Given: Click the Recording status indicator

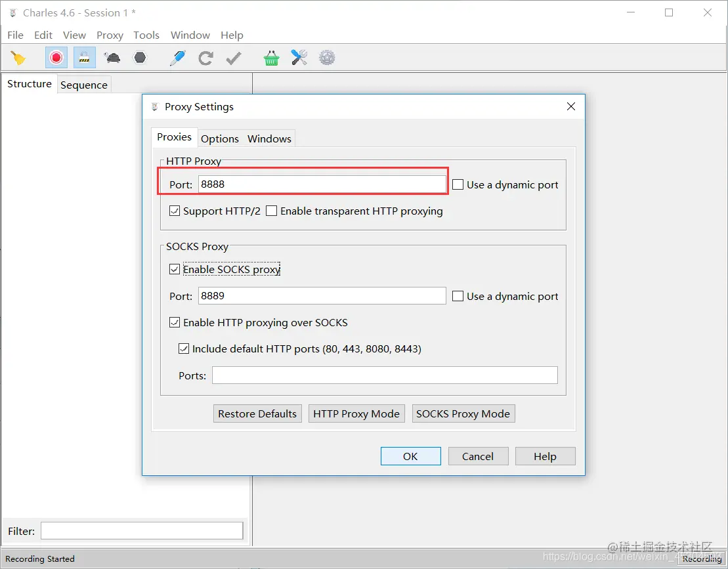Looking at the screenshot, I should 702,558.
